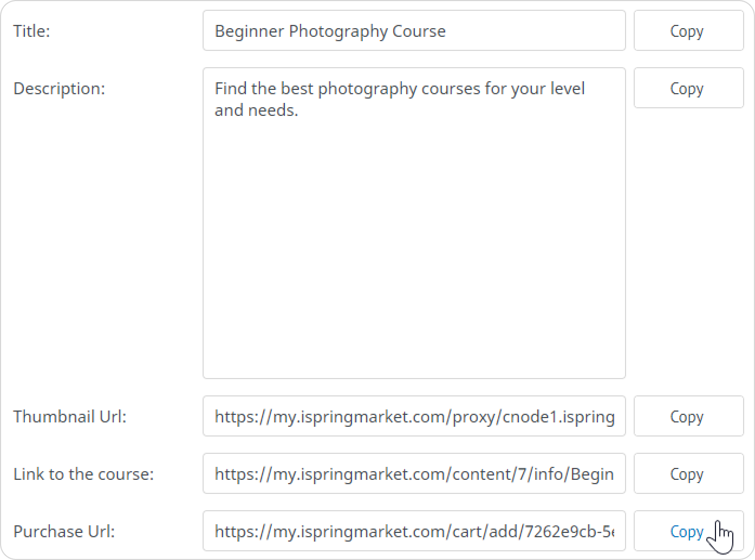Click the Description: label
This screenshot has width=755, height=560.
(x=59, y=88)
